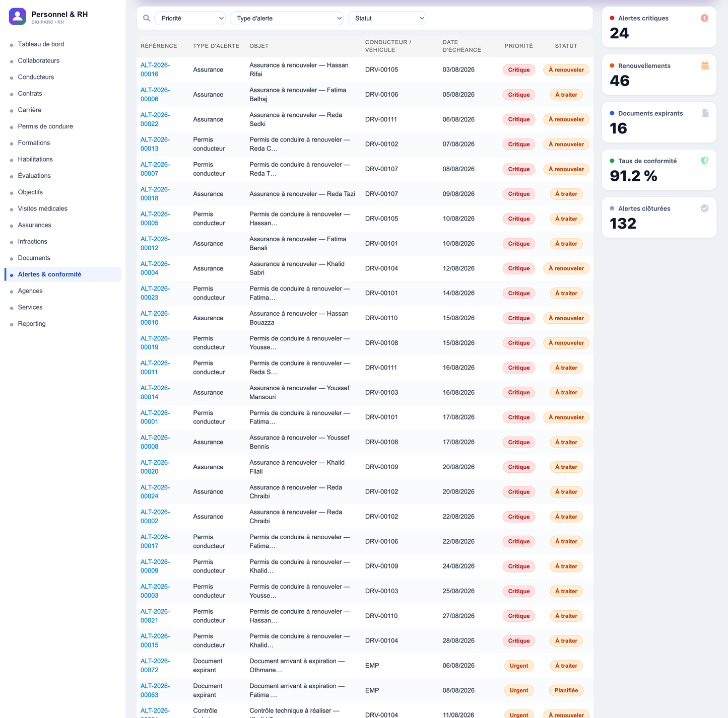Click the critical alerts warning icon

[704, 18]
